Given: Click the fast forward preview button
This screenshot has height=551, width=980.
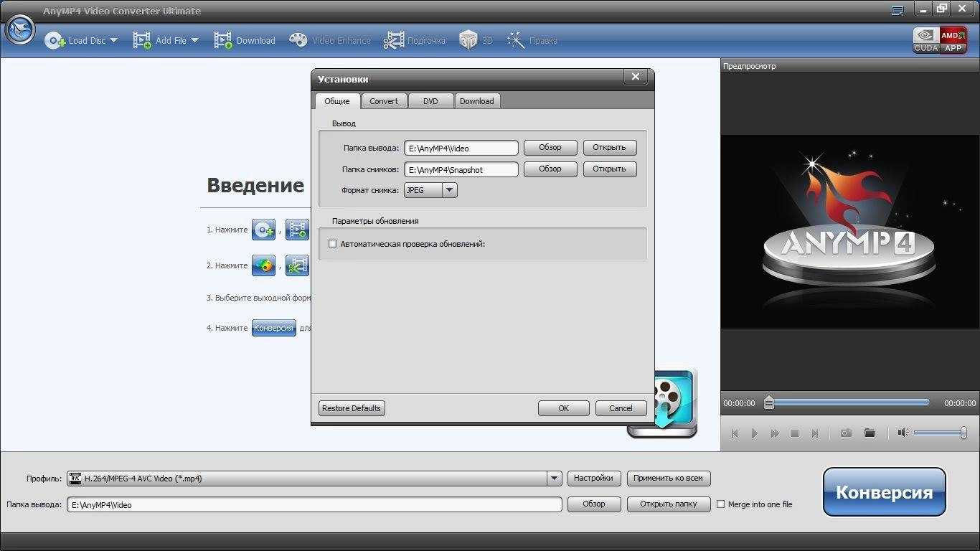Looking at the screenshot, I should click(775, 433).
